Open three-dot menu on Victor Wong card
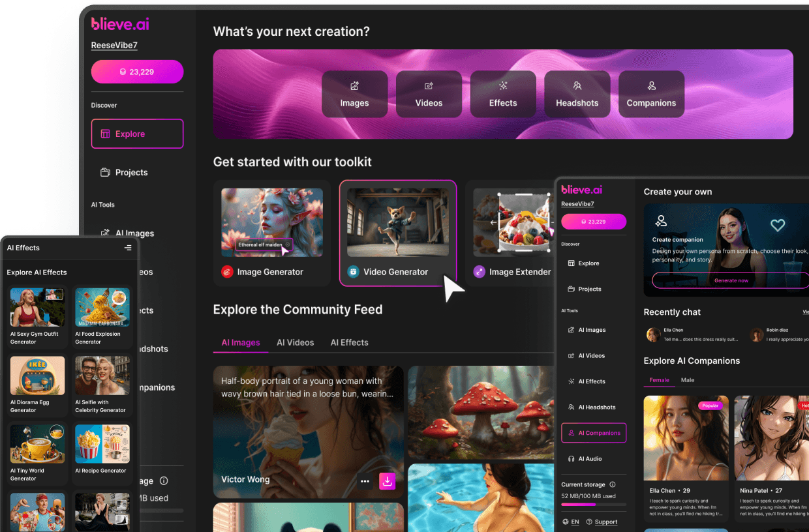This screenshot has height=532, width=809. point(365,482)
